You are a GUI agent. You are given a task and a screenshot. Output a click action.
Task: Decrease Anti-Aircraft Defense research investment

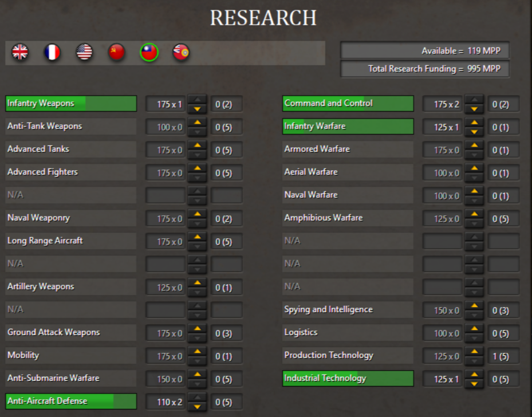pyautogui.click(x=197, y=407)
